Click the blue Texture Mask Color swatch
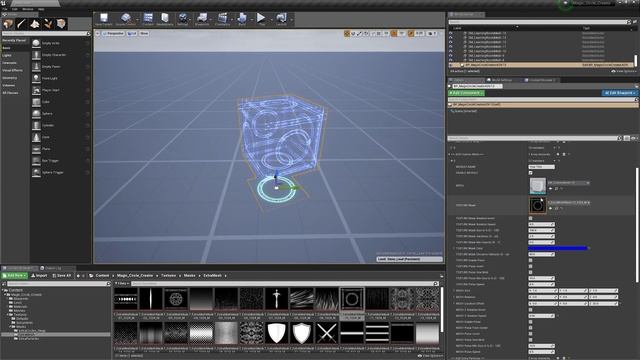Viewport: 640px width, 360px height. pos(558,248)
